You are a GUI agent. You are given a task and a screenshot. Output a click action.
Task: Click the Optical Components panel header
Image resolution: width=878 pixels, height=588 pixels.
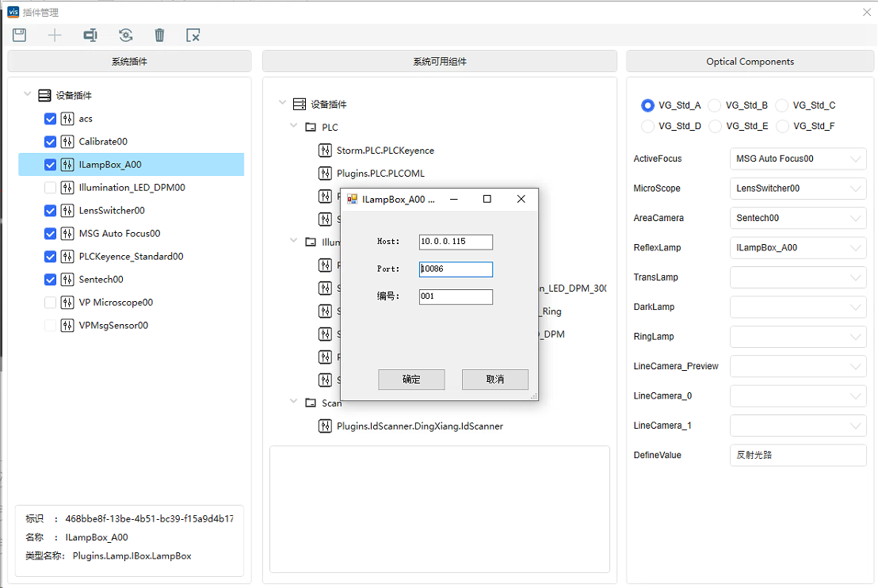point(750,62)
